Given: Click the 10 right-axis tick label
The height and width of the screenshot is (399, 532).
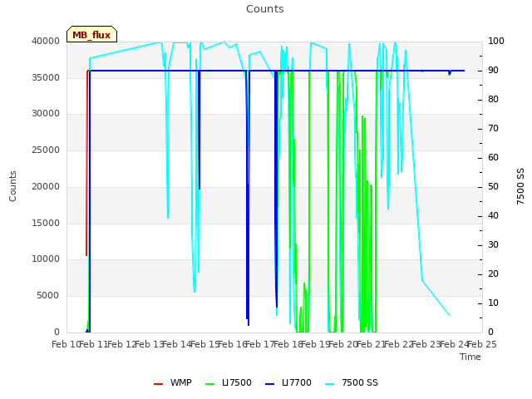Looking at the screenshot, I should [493, 303].
